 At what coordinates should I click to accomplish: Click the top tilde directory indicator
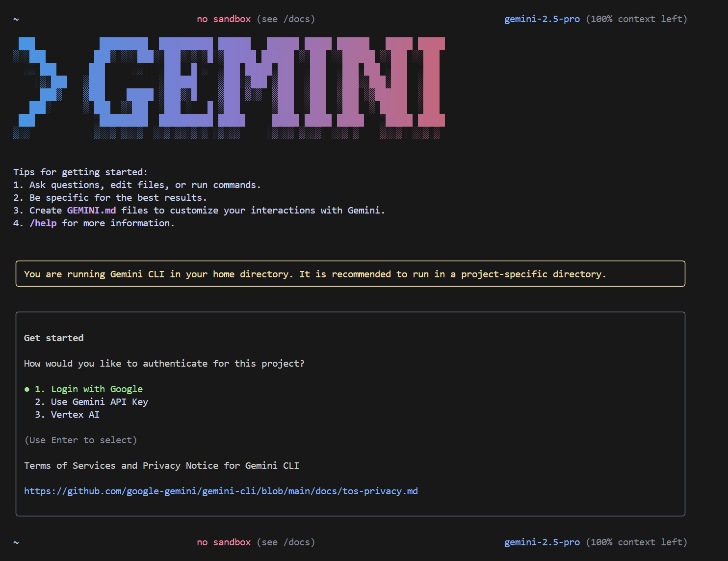tap(16, 19)
